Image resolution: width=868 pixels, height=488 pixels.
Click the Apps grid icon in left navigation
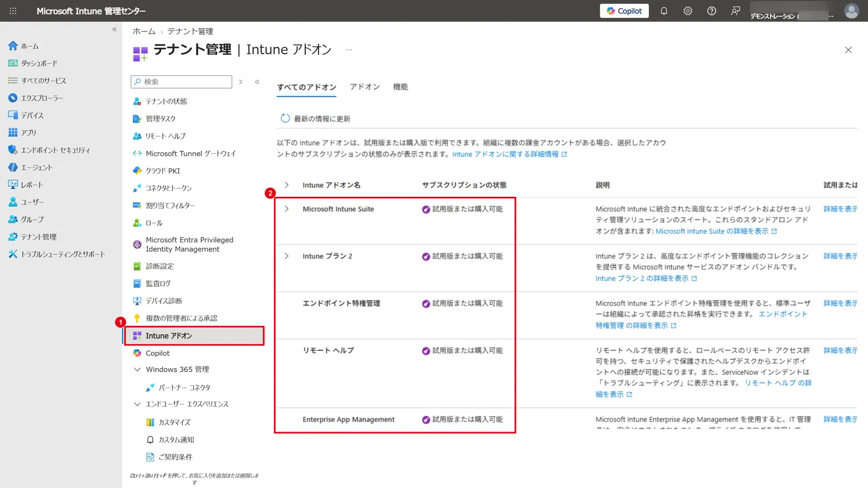pos(13,133)
